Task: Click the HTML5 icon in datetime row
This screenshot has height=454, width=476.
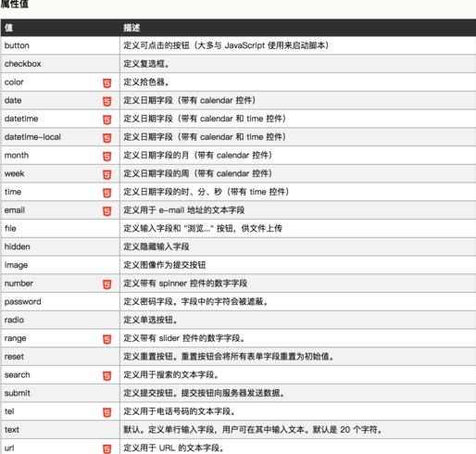Action: pos(106,120)
